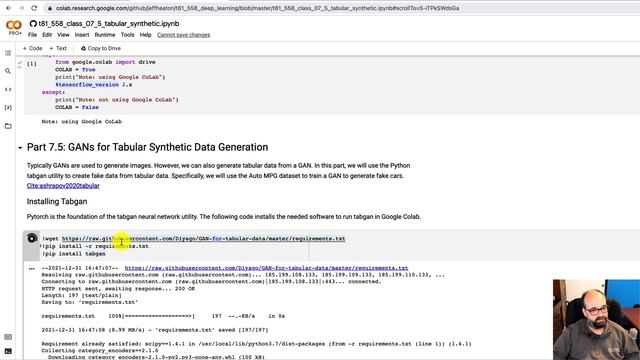Screen dimensions: 640x360
Task: Click the Installing Tabgan heading
Action: click(x=57, y=202)
